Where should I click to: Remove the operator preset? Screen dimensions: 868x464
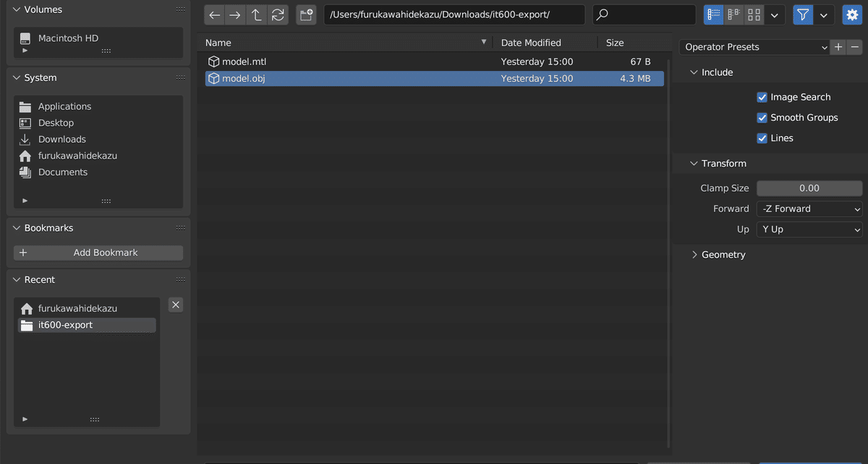[855, 47]
